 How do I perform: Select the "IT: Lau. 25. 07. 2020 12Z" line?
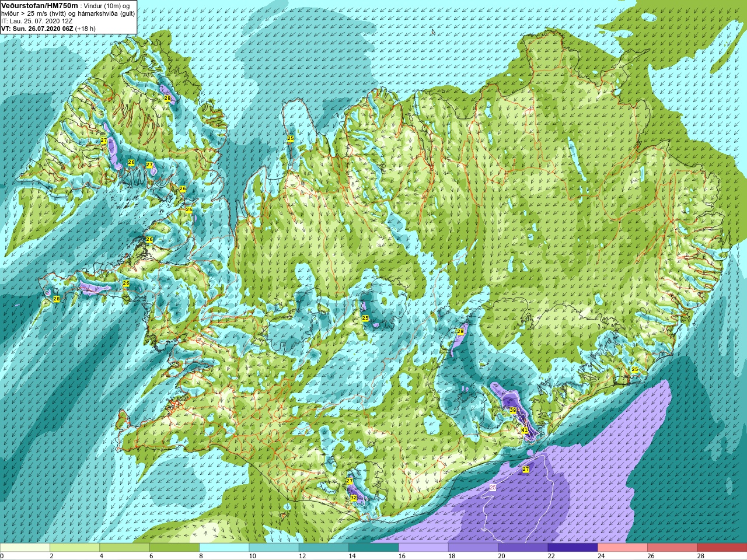(x=37, y=21)
